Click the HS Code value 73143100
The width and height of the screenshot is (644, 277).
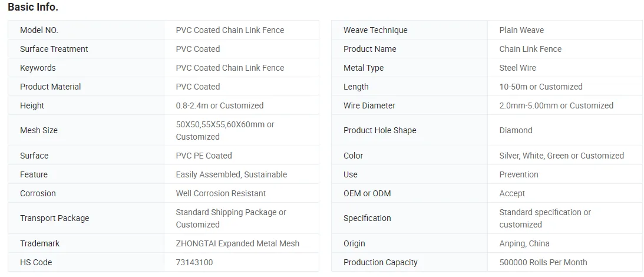[x=194, y=262]
